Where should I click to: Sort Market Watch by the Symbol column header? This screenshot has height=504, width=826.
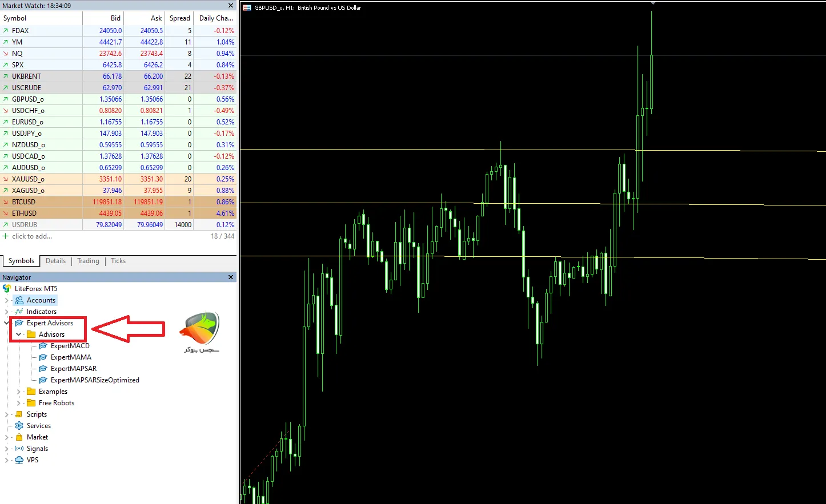41,18
